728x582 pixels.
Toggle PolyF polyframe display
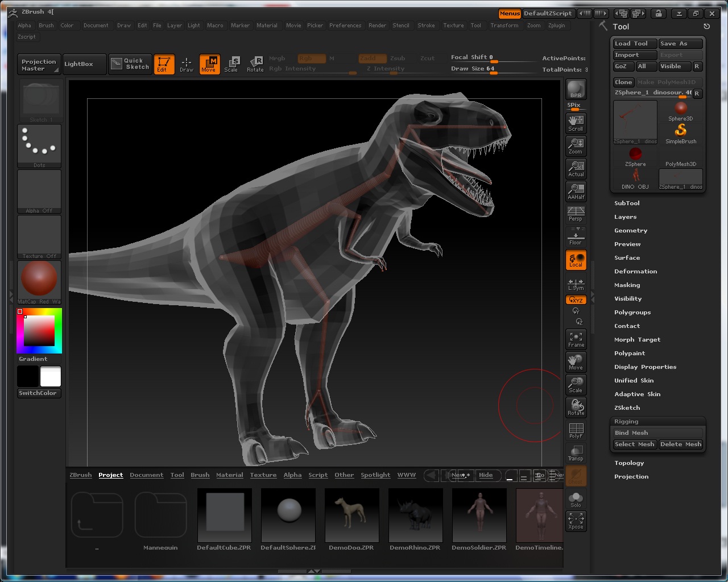click(x=576, y=430)
